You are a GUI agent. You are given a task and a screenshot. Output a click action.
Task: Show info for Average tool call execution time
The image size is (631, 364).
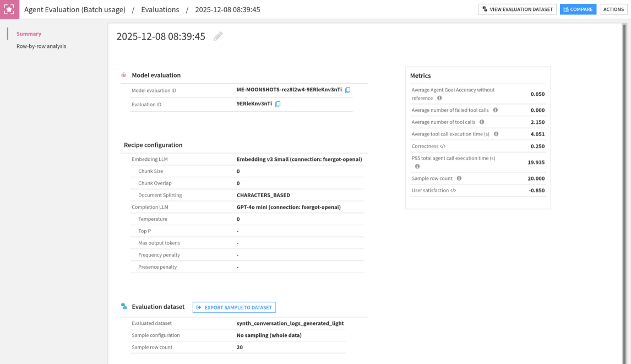(496, 134)
